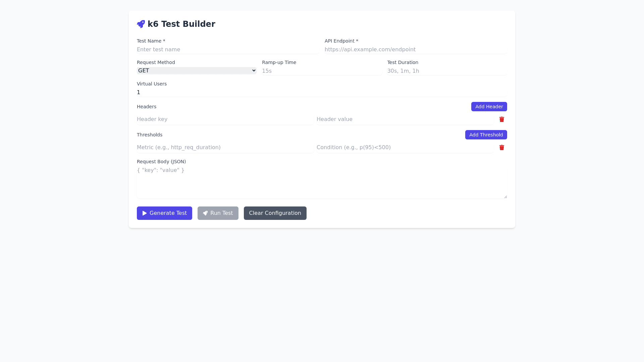Click the rocket icon on Run Test
The height and width of the screenshot is (362, 644).
[205, 213]
